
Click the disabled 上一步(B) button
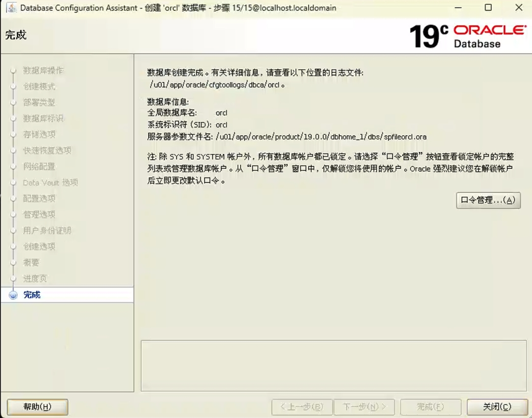302,407
